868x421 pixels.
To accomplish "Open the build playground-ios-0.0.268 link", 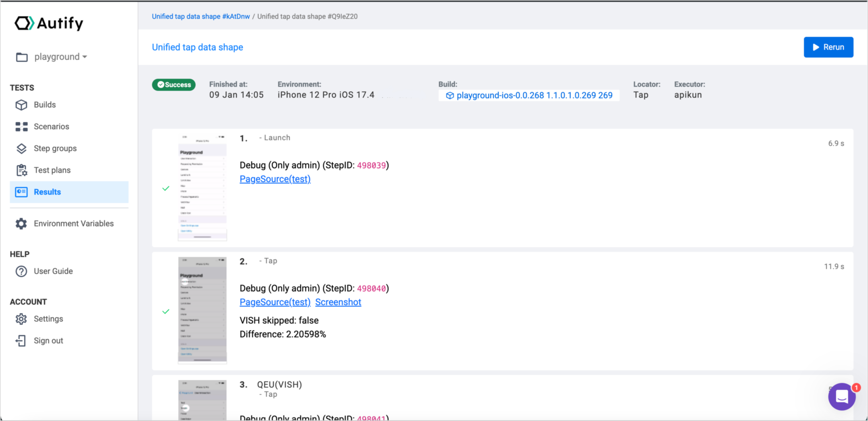I will click(528, 95).
